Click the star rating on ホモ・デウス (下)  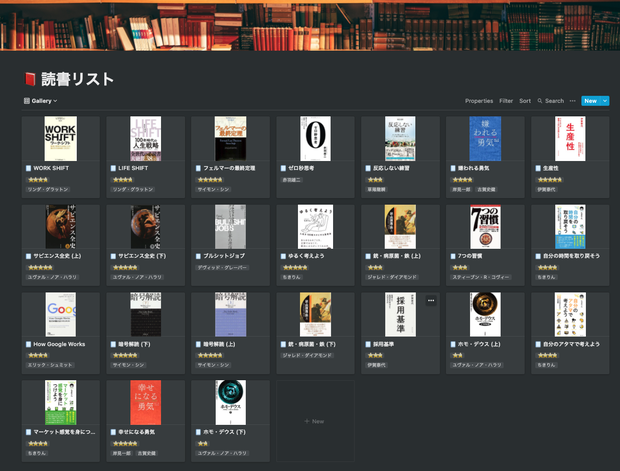pyautogui.click(x=203, y=444)
